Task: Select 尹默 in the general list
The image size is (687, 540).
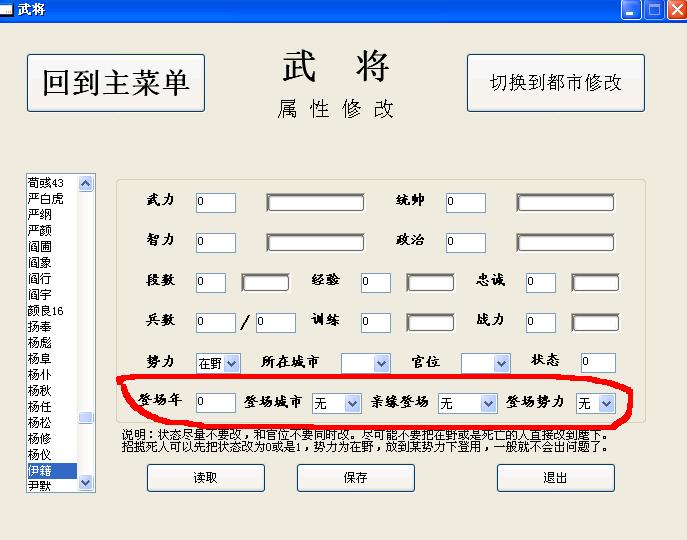Action: [x=52, y=486]
